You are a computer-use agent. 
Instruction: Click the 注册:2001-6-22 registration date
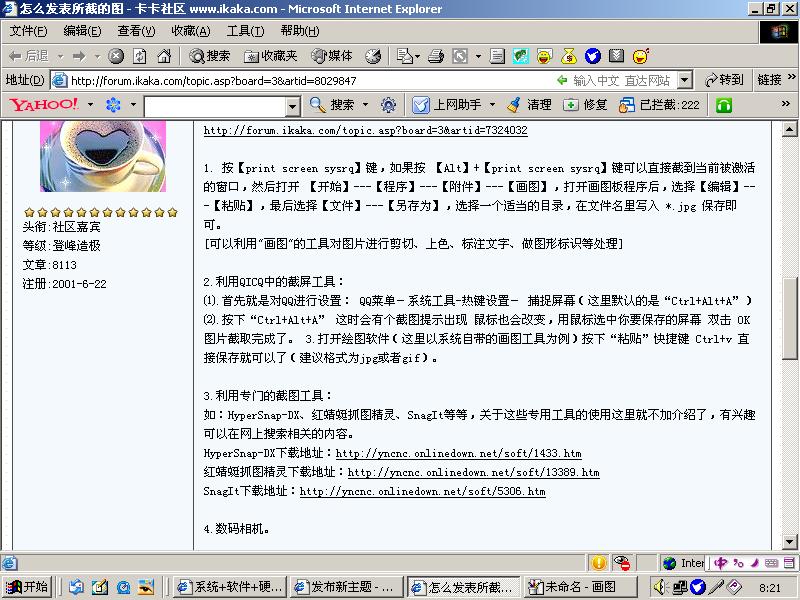point(64,284)
